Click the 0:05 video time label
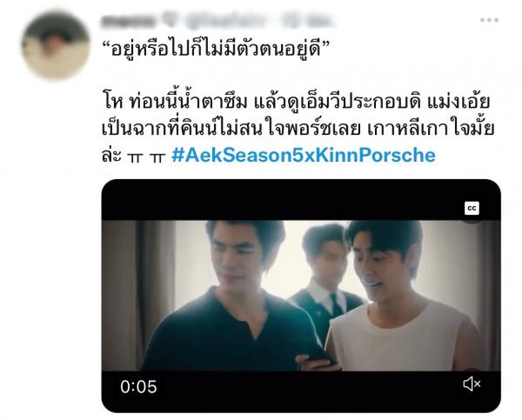522x420 pixels. [x=138, y=387]
